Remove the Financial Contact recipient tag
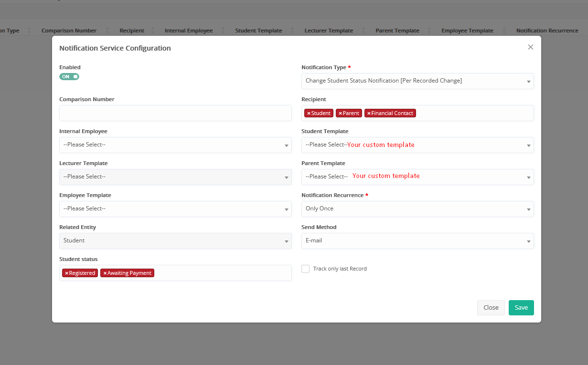The height and width of the screenshot is (365, 588). 369,114
